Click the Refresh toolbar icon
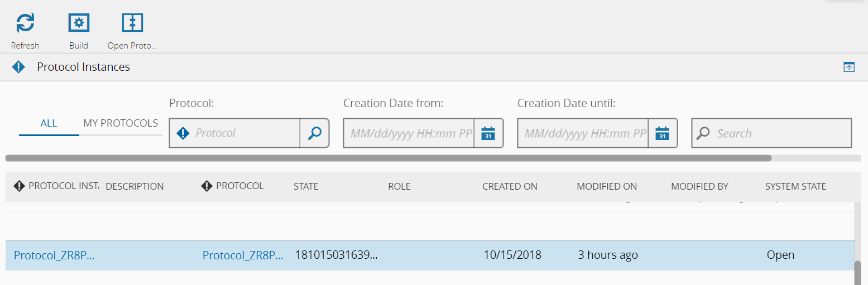 [x=25, y=23]
